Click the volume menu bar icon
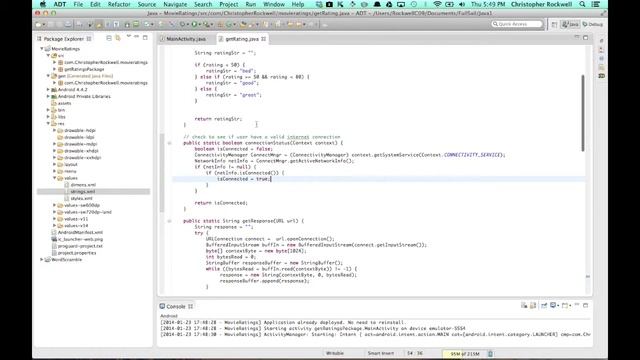The width and height of the screenshot is (640, 360). 462,4
